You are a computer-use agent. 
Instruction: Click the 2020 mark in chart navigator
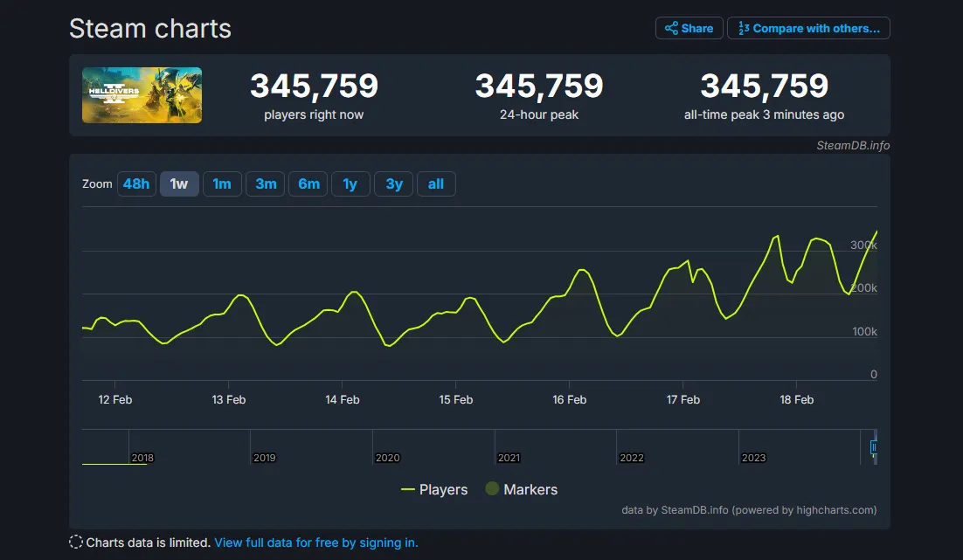click(x=387, y=458)
